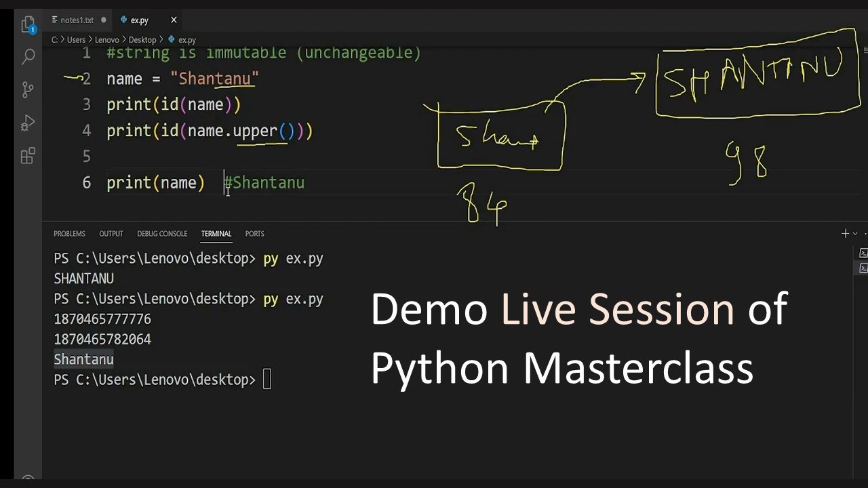Click the Desktop breadcrumb segment
This screenshot has width=868, height=488.
click(x=142, y=40)
